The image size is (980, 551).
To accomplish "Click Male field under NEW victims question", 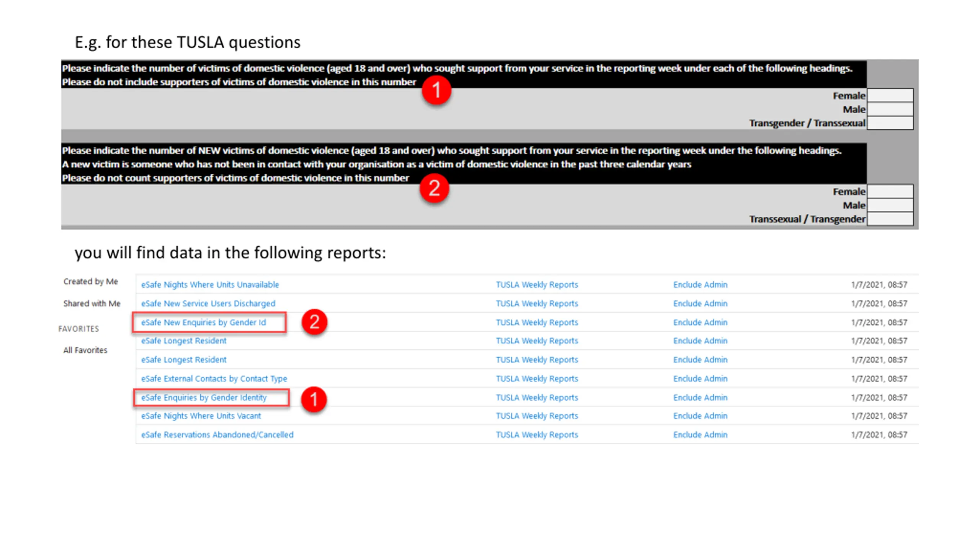I will point(890,205).
